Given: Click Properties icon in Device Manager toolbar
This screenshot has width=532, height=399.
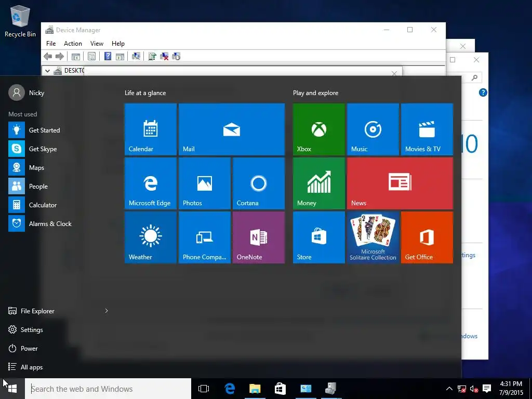Looking at the screenshot, I should pyautogui.click(x=91, y=56).
